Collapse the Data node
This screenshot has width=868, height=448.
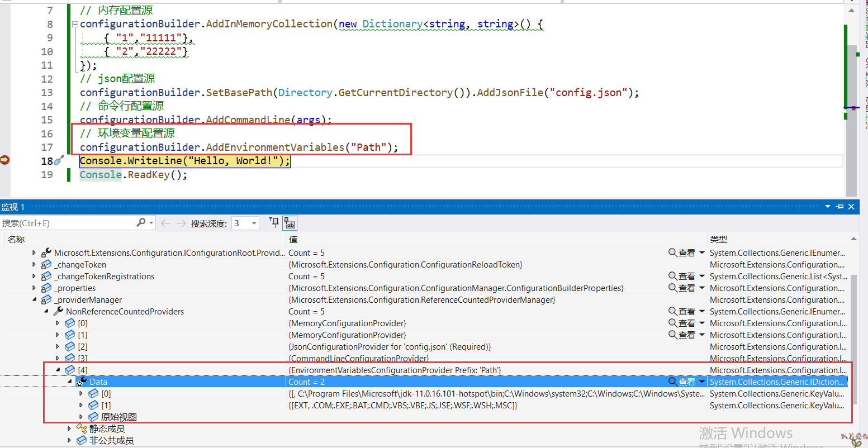(x=69, y=382)
